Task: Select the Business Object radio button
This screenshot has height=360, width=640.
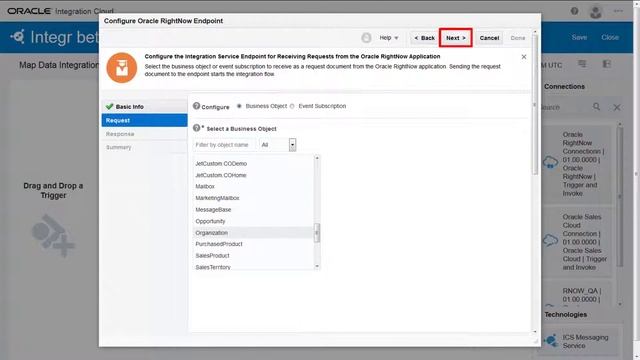Action: (239, 106)
